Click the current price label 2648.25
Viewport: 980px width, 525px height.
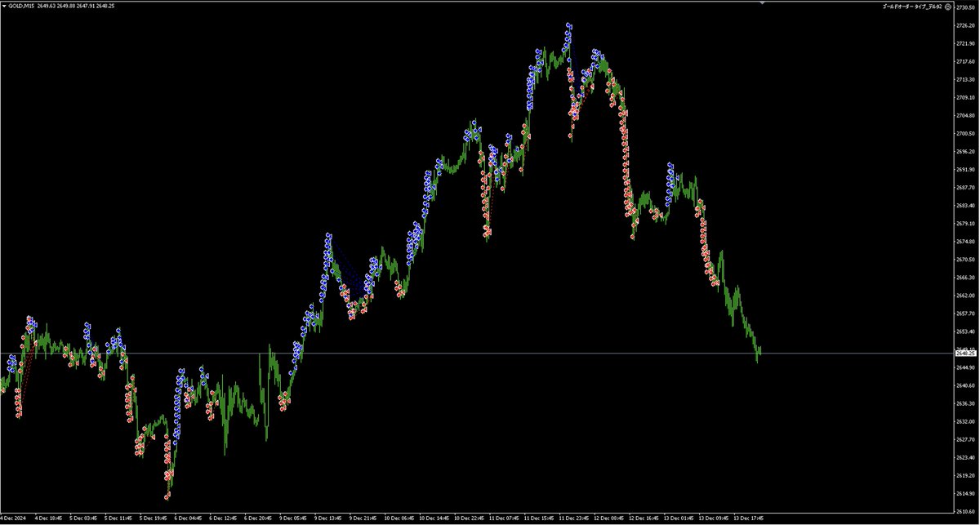click(x=964, y=353)
